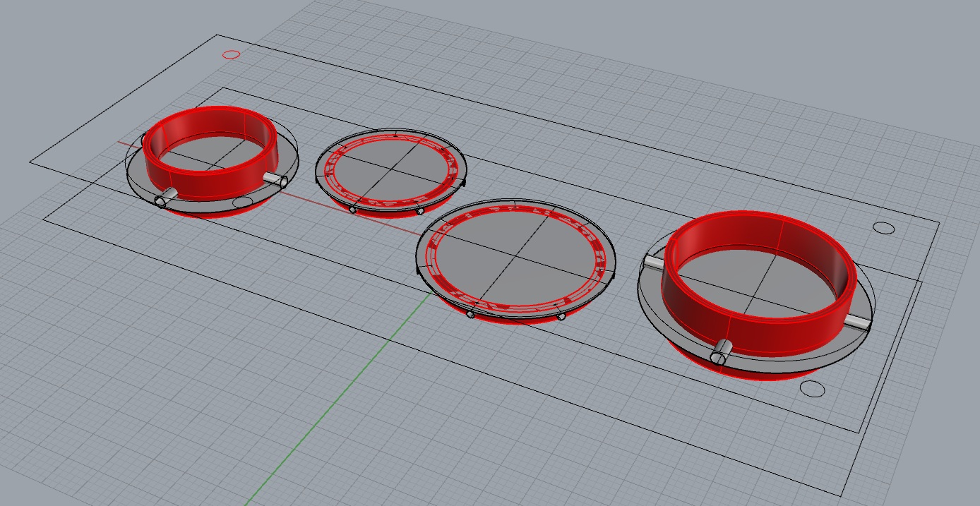Select the front-left pin on the left ring

point(167,197)
